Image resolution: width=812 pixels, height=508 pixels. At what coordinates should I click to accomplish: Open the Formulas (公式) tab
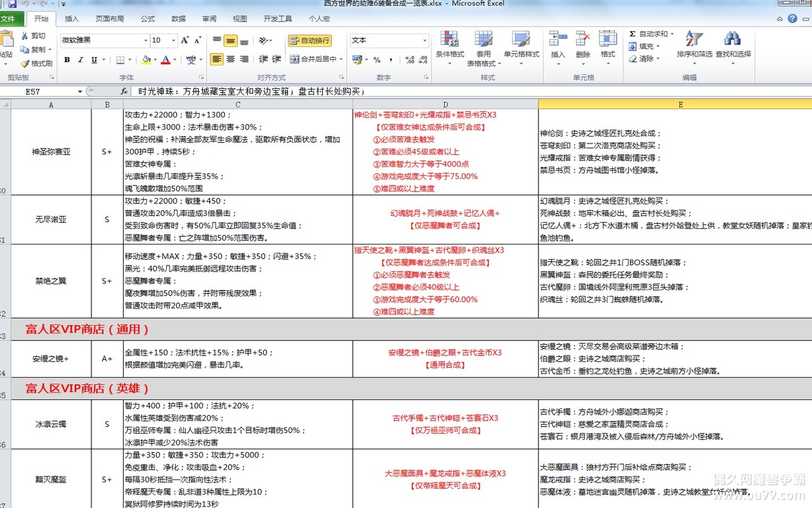pos(147,19)
